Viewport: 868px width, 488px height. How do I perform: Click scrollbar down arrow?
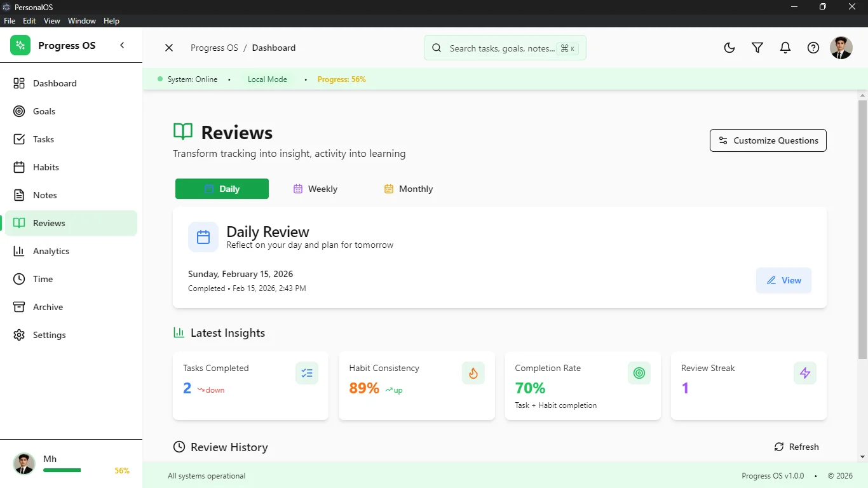(862, 457)
